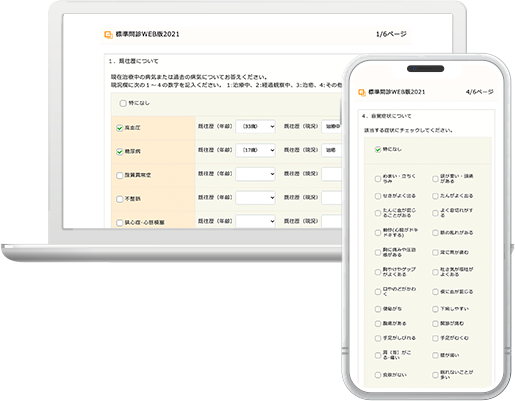Check the 手足がしびれる symptom box

(378, 338)
